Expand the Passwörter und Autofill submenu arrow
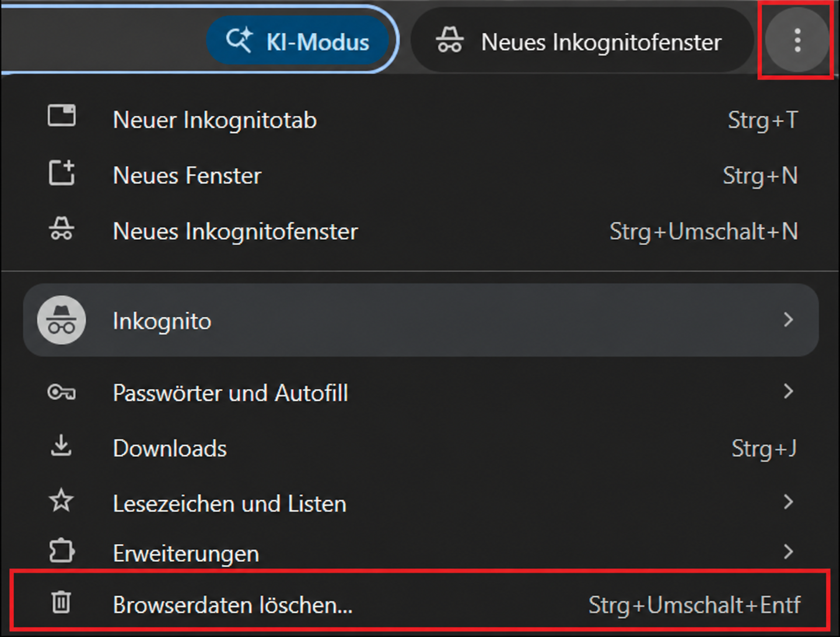Viewport: 840px width, 637px height. [789, 391]
